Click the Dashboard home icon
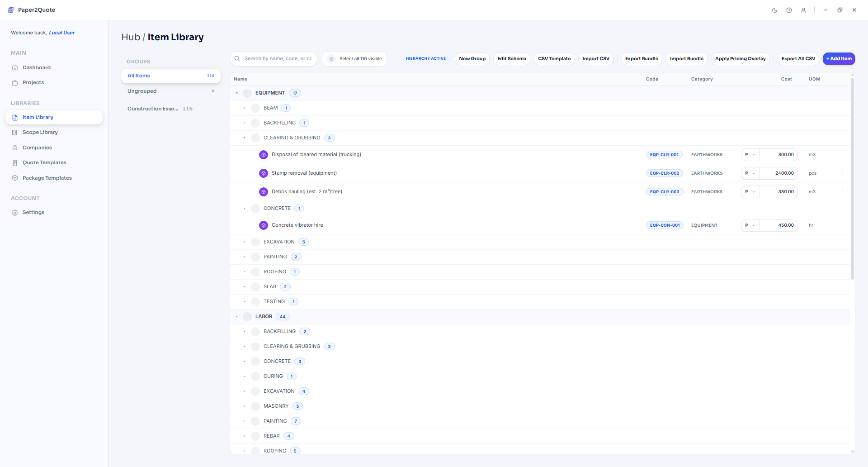This screenshot has width=868, height=467. [15, 67]
